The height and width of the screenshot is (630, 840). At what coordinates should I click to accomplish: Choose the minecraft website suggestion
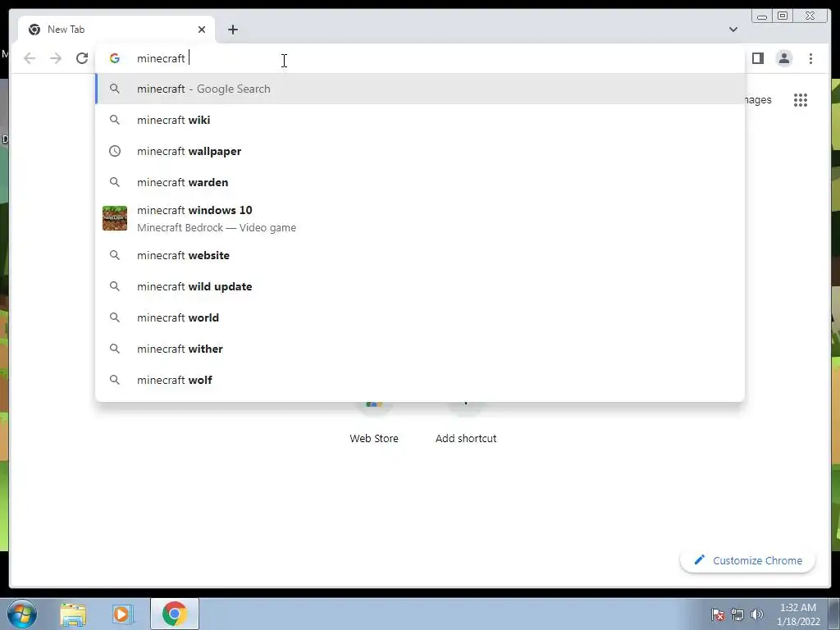(420, 256)
